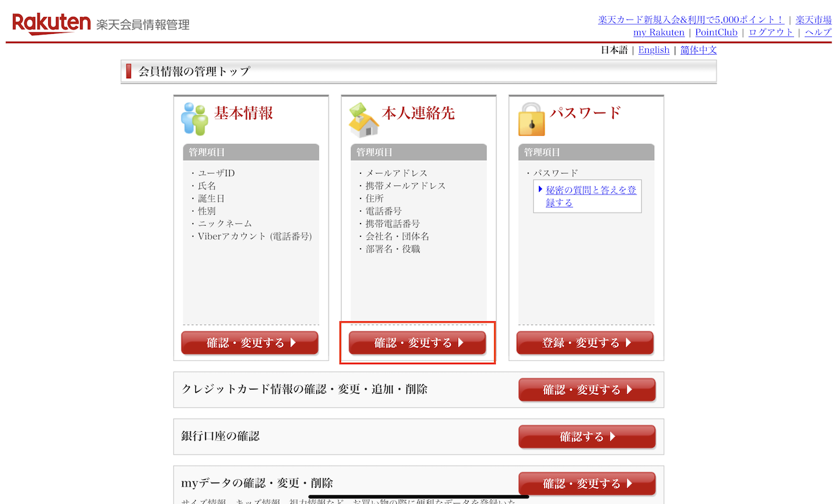
Task: Click ログアウト to log out
Action: point(771,33)
